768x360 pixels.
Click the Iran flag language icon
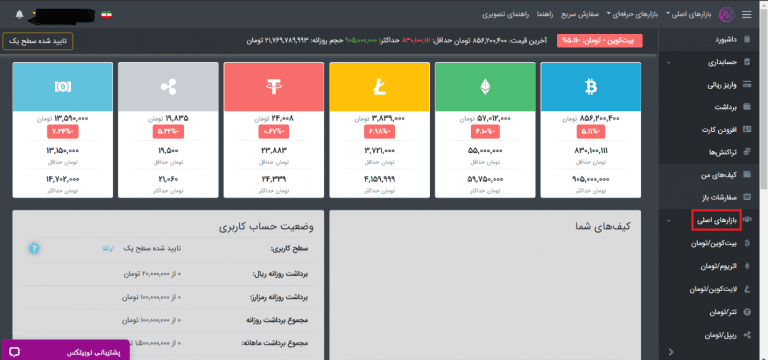(106, 14)
